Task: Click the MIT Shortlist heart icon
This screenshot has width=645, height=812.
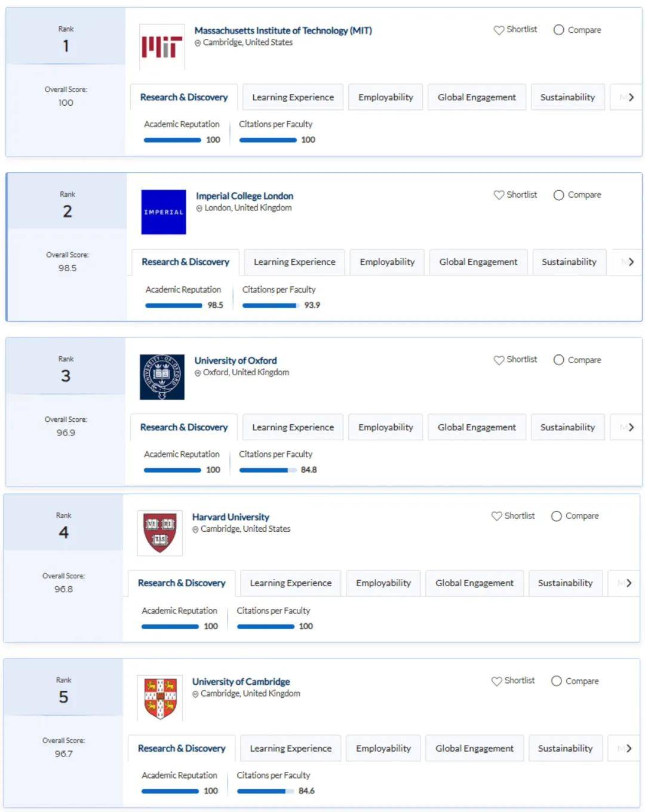Action: click(499, 30)
